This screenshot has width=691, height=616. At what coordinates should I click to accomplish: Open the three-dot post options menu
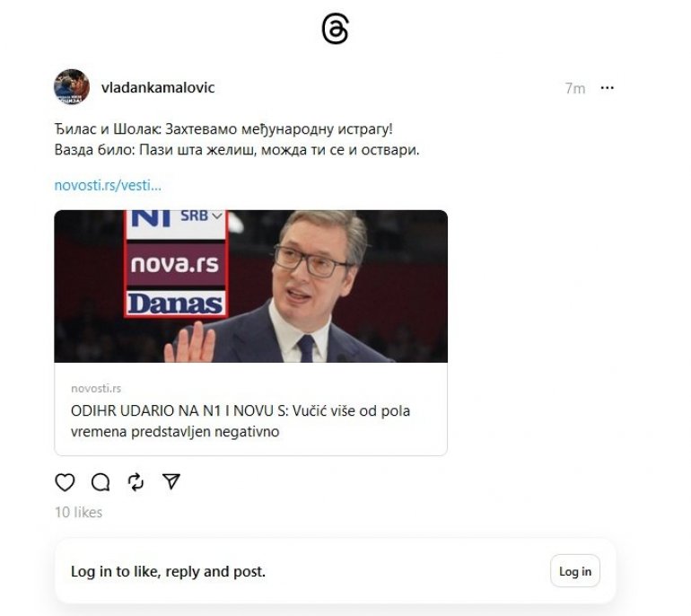(x=608, y=88)
